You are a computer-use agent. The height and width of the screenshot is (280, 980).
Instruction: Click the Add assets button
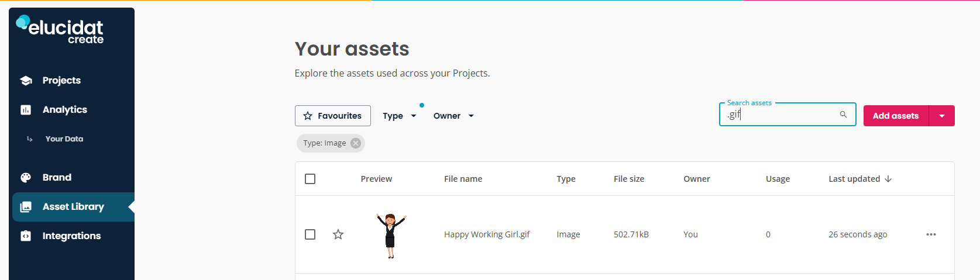pos(896,116)
